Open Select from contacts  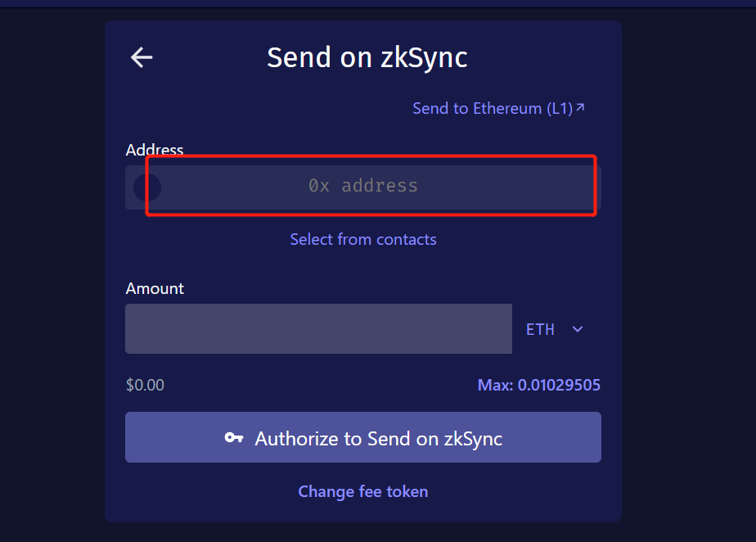[363, 239]
